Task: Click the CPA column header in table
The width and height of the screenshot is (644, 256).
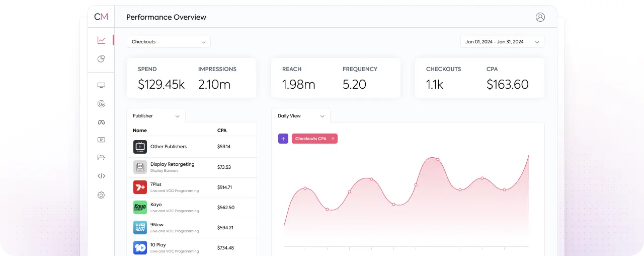Action: [222, 131]
